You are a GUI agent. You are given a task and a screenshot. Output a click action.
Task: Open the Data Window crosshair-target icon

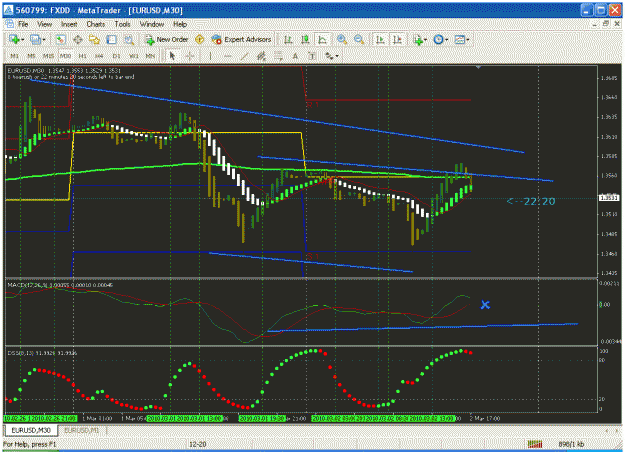point(77,39)
